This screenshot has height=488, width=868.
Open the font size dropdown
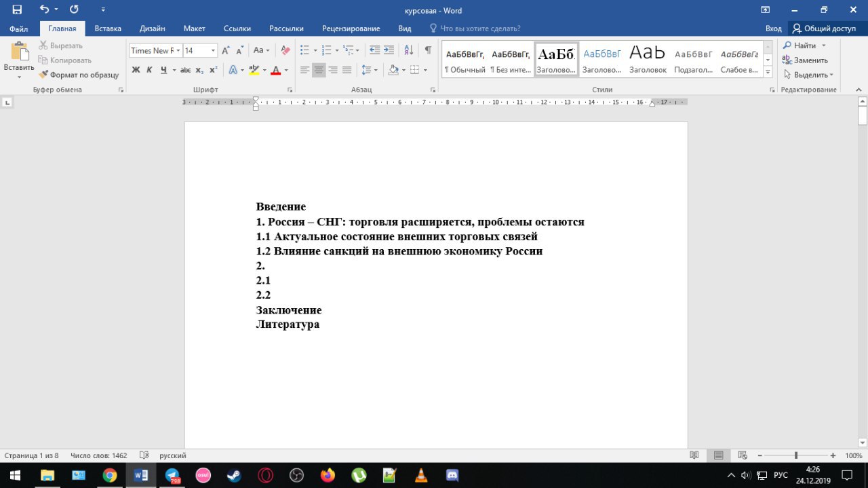pos(214,50)
